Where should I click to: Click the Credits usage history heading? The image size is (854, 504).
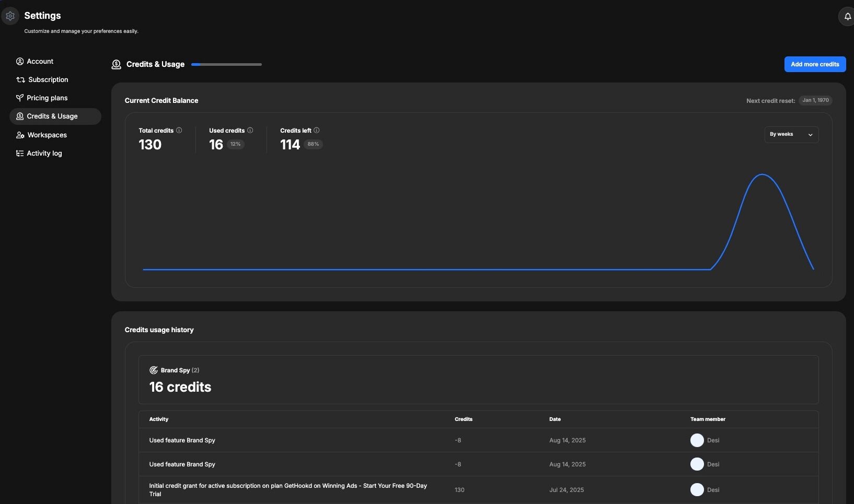click(x=159, y=330)
